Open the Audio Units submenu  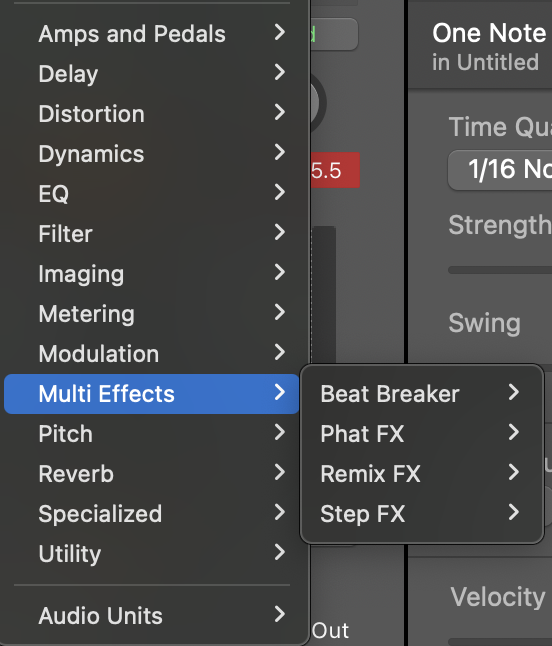(151, 616)
